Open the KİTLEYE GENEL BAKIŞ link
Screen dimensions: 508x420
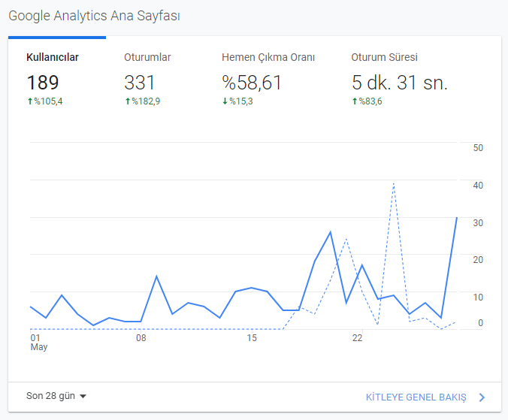(416, 397)
